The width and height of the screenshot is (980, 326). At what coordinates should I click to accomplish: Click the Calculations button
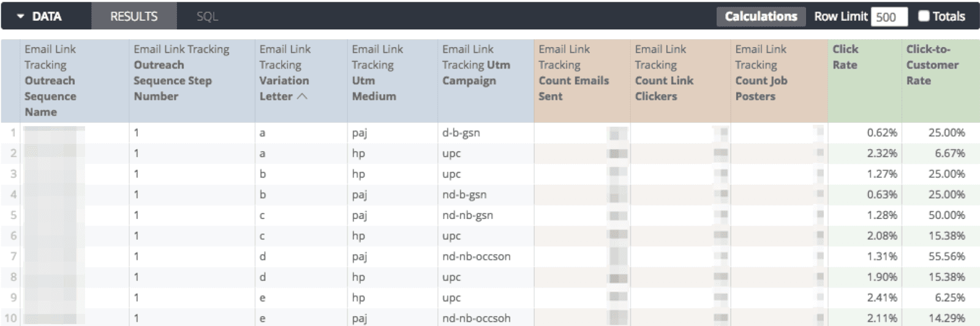(x=761, y=17)
